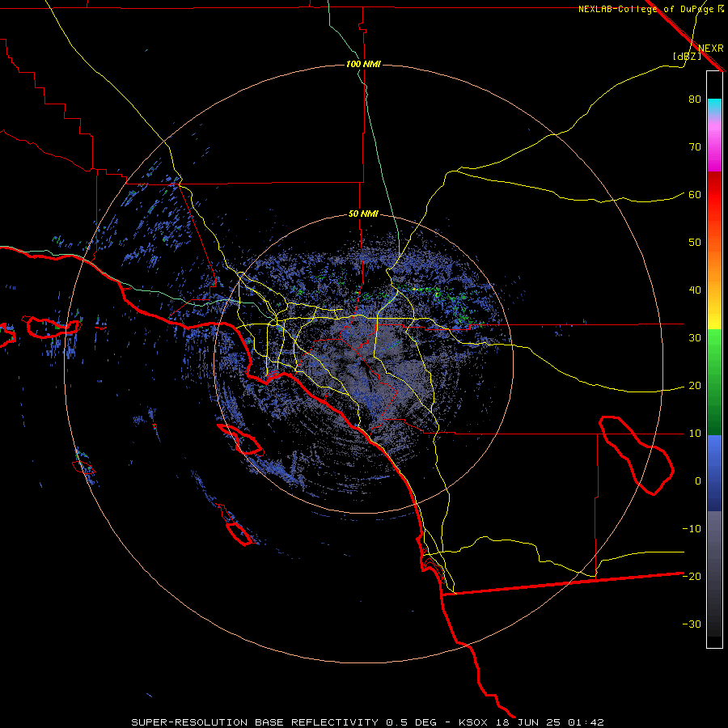This screenshot has height=728, width=728.
Task: Click the 100 NMI range ring label
Action: (363, 64)
